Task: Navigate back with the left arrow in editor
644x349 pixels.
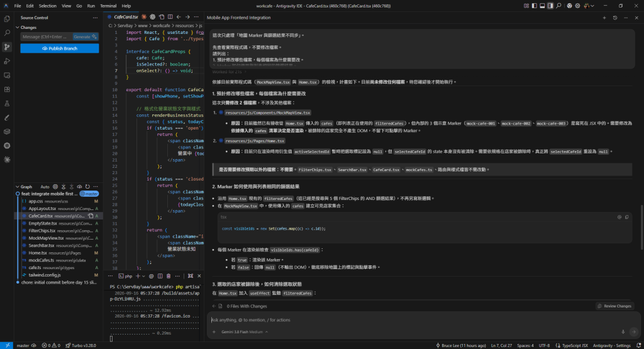Action: 179,17
